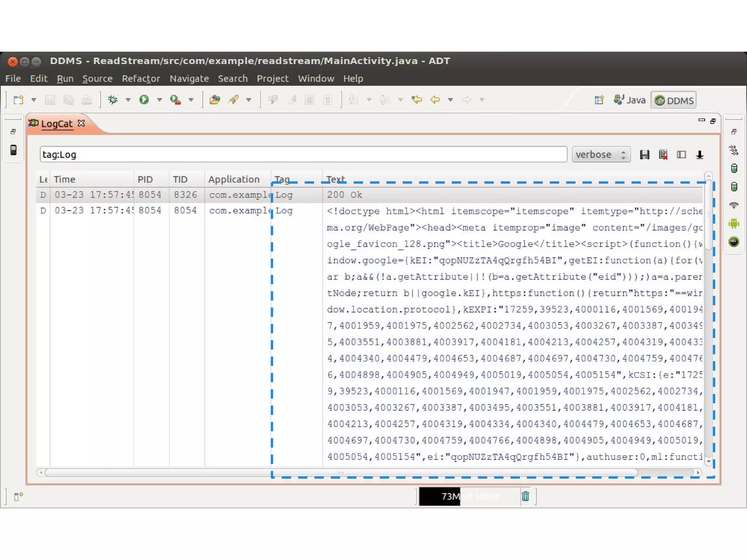Click the New wizard toolbar icon
747x560 pixels.
point(18,100)
